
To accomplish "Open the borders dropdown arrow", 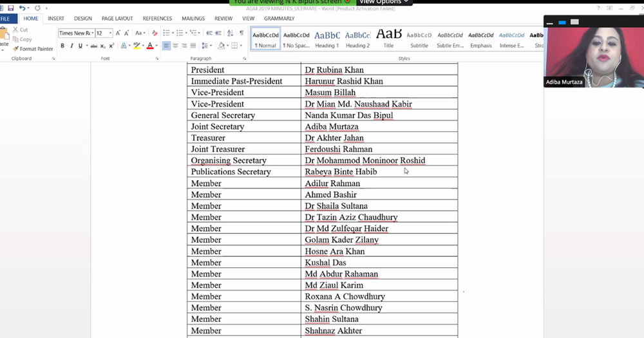I will coord(241,46).
